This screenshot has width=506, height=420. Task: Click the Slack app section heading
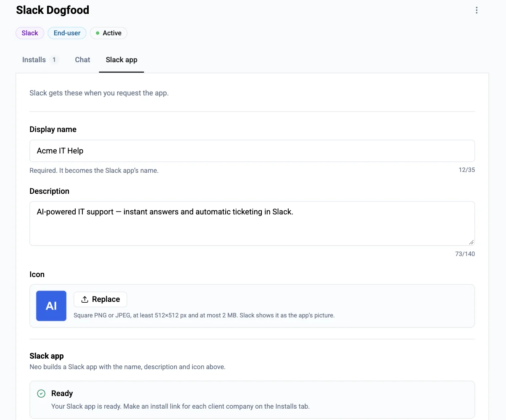[47, 356]
